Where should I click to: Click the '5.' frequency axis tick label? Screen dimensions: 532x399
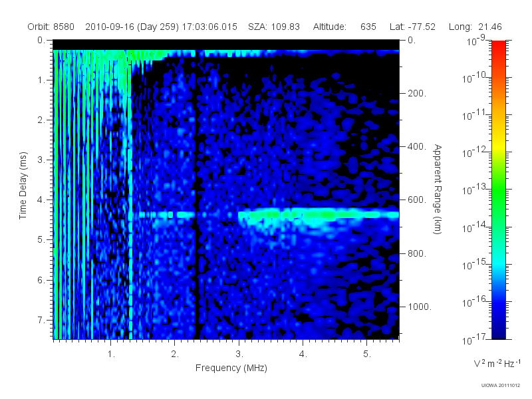click(x=367, y=354)
